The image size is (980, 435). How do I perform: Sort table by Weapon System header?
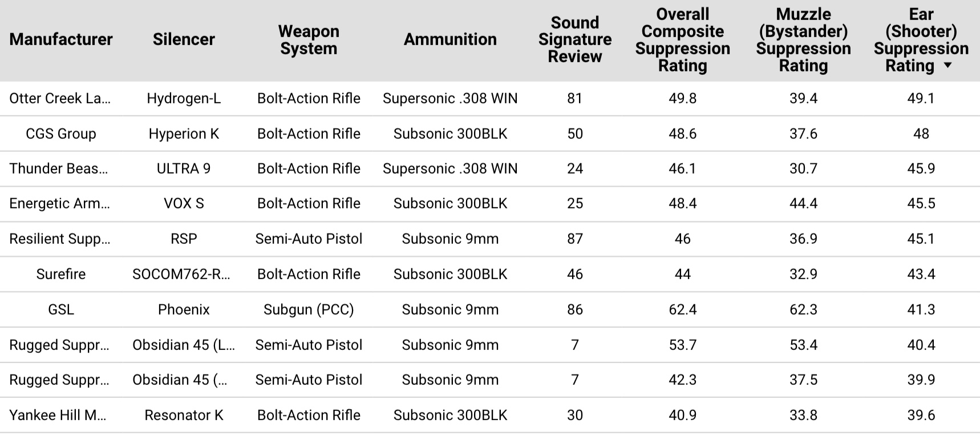click(309, 39)
